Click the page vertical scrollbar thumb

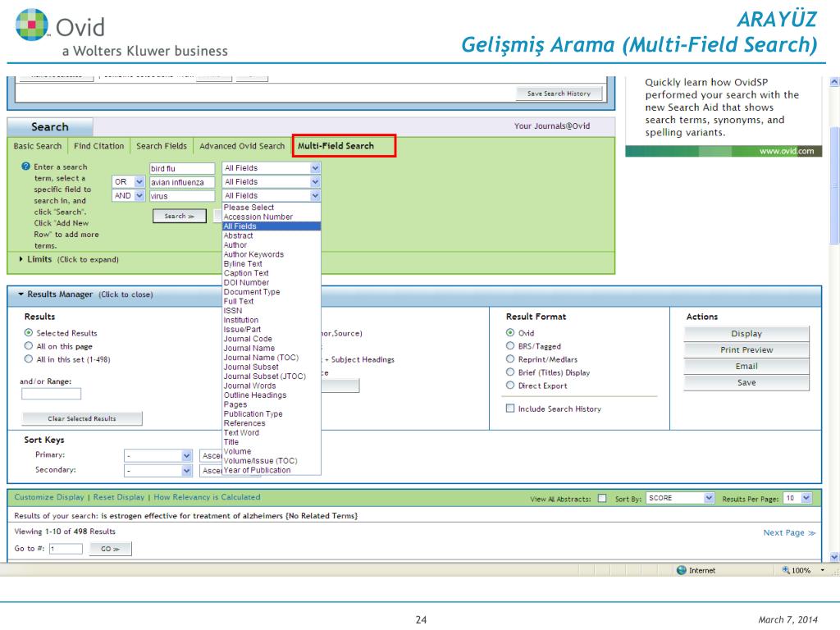point(834,185)
